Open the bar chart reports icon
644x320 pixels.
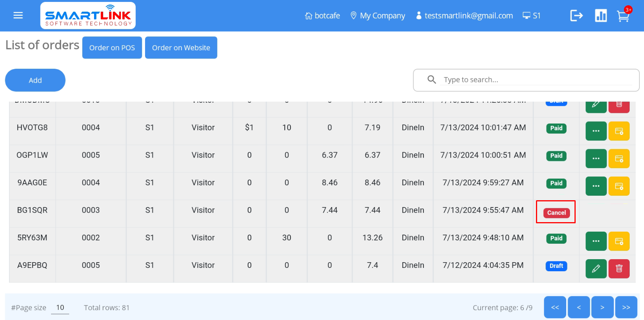tap(601, 15)
